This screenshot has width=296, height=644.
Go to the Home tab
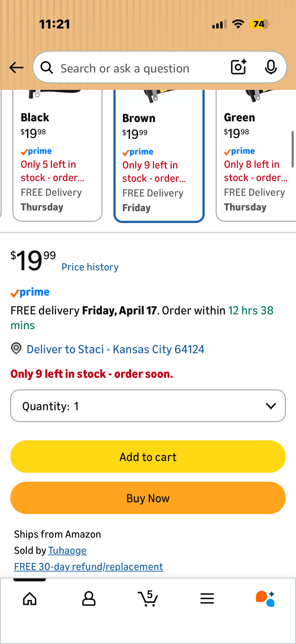point(30,599)
